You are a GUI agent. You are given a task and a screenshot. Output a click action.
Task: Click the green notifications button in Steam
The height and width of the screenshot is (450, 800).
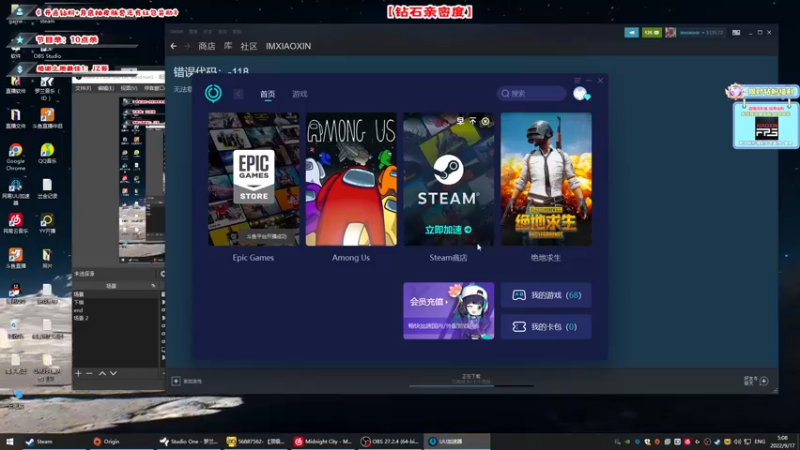pos(652,32)
